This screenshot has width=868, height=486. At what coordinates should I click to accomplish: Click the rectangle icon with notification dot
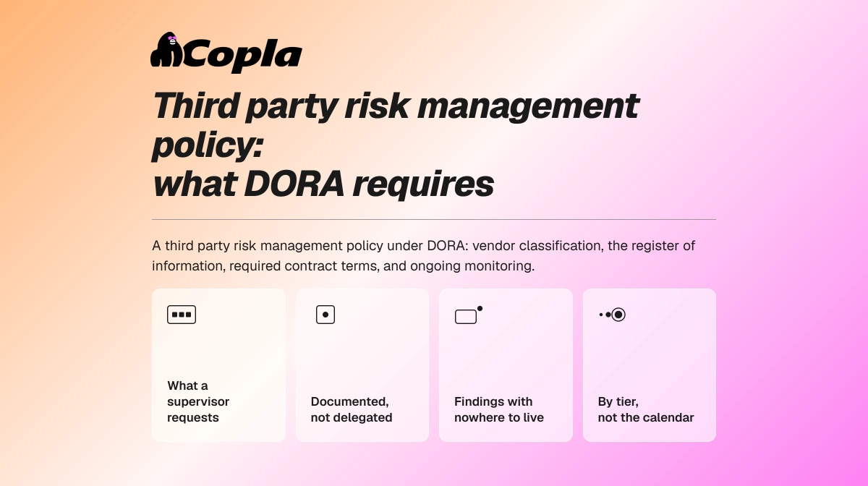(469, 315)
